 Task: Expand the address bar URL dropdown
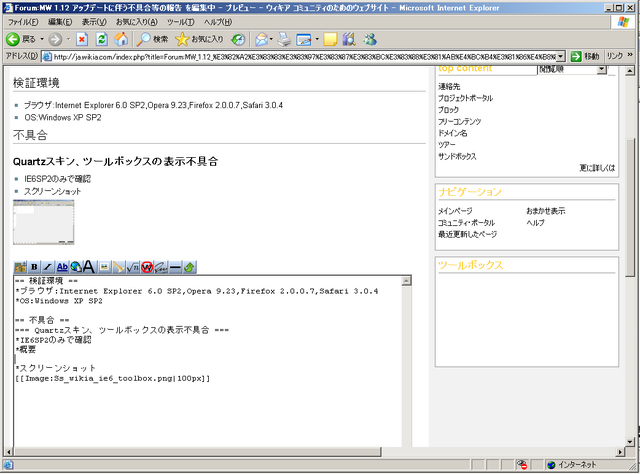click(561, 56)
